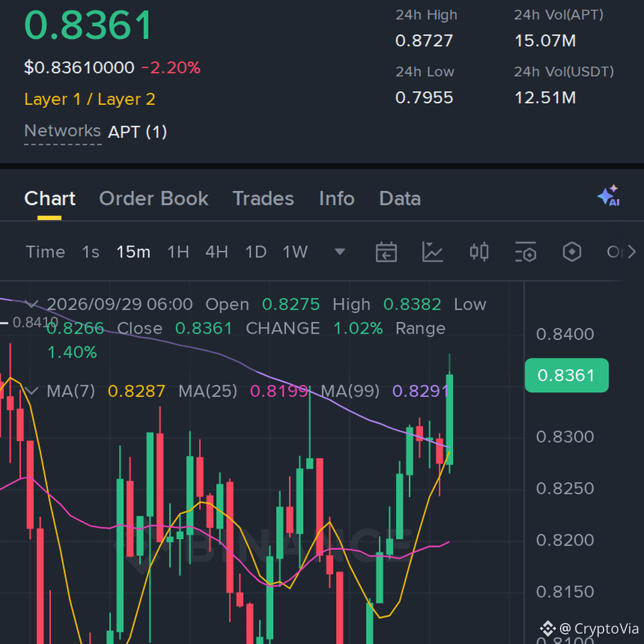Select the Time chart view option

pyautogui.click(x=45, y=252)
